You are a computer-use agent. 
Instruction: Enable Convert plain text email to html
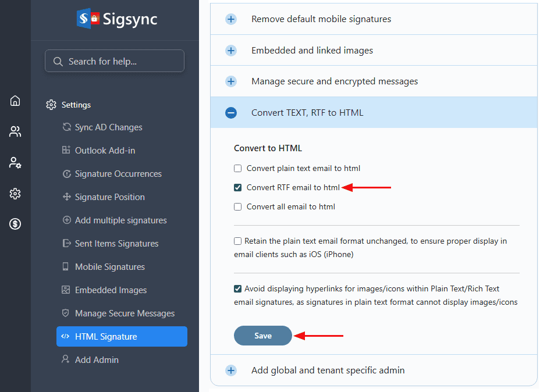237,169
